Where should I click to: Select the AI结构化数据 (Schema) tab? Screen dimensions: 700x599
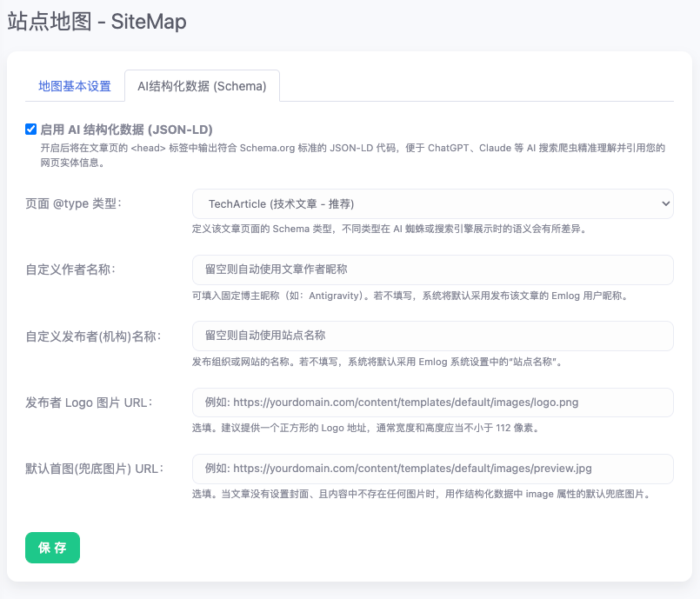[x=202, y=86]
